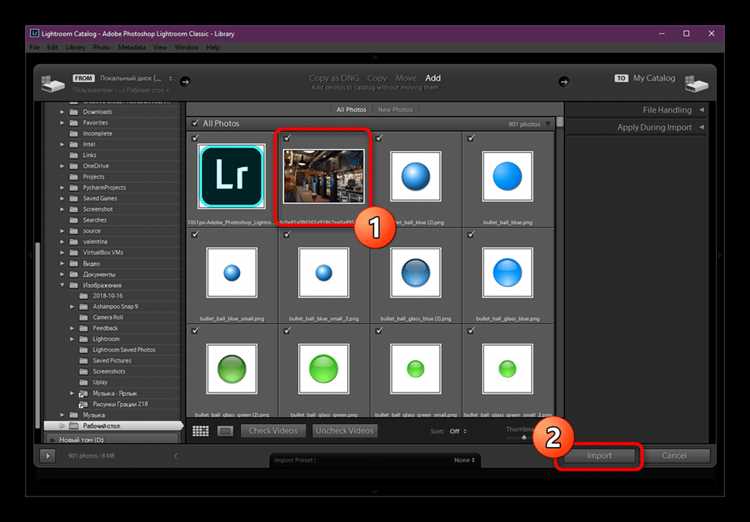Click the source arrow icon next to FROM
Screen dimensions: 750x522
click(x=185, y=81)
